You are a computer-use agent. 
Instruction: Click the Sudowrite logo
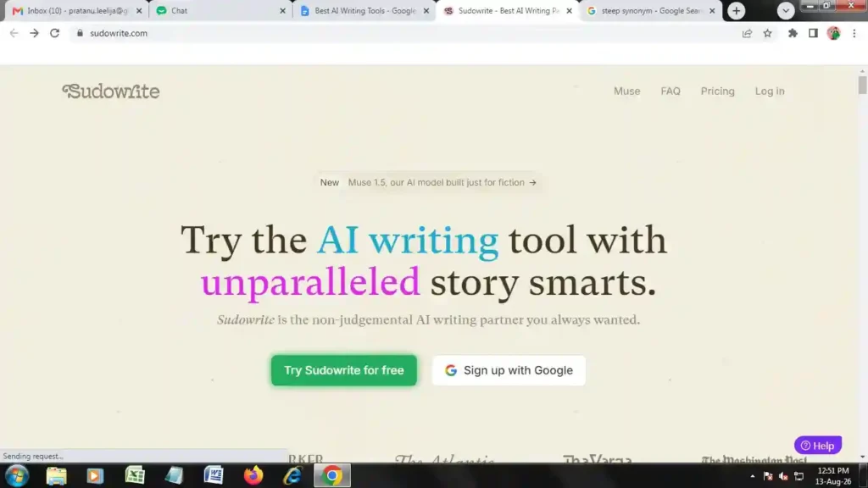(111, 91)
